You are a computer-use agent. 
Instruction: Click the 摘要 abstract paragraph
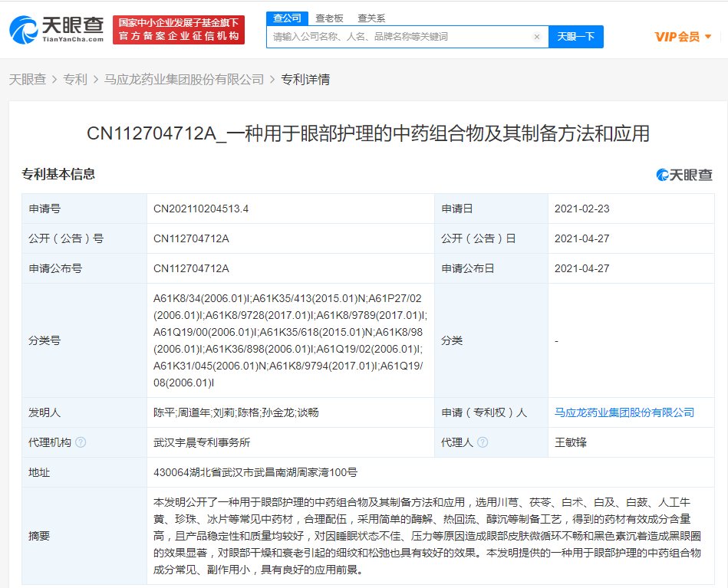[x=427, y=536]
